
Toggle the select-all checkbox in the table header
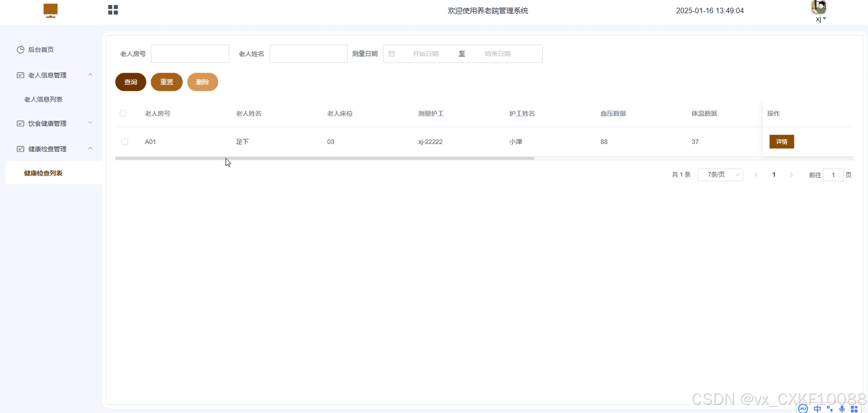[x=123, y=113]
